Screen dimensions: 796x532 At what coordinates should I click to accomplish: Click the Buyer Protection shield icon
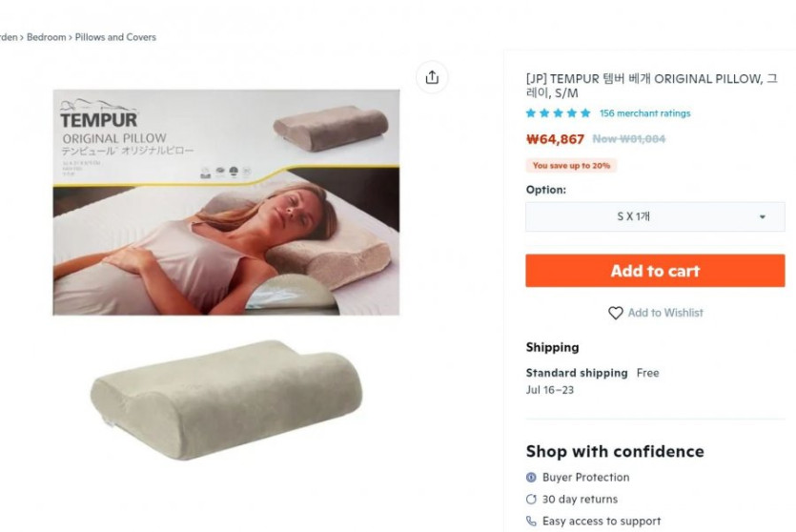(x=531, y=477)
